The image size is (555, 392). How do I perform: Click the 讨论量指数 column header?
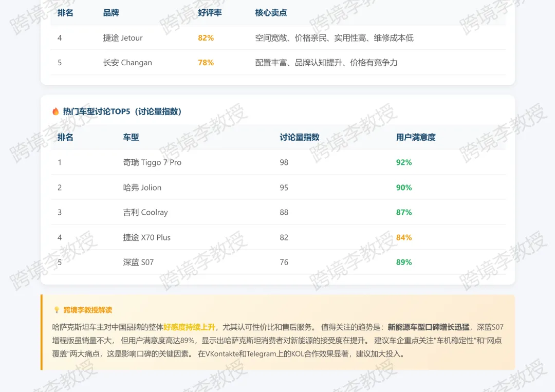coord(300,137)
